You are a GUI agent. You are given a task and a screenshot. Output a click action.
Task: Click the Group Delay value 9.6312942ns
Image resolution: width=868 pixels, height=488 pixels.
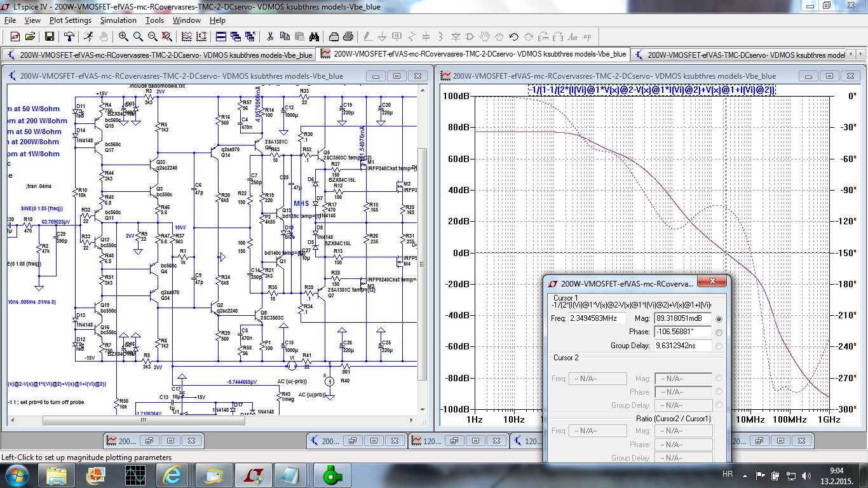pyautogui.click(x=683, y=346)
